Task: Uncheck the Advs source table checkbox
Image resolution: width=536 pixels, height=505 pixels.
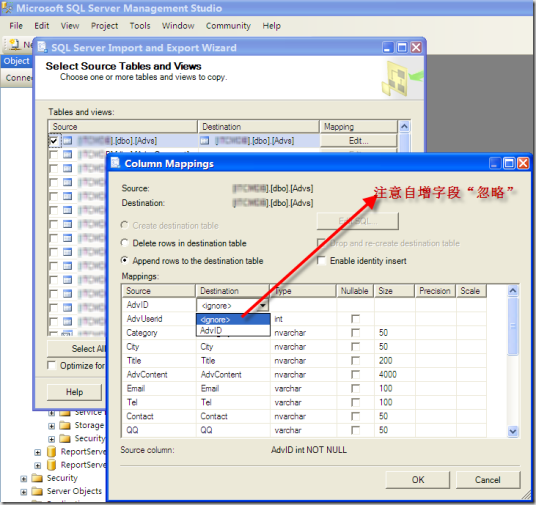Action: (x=54, y=141)
